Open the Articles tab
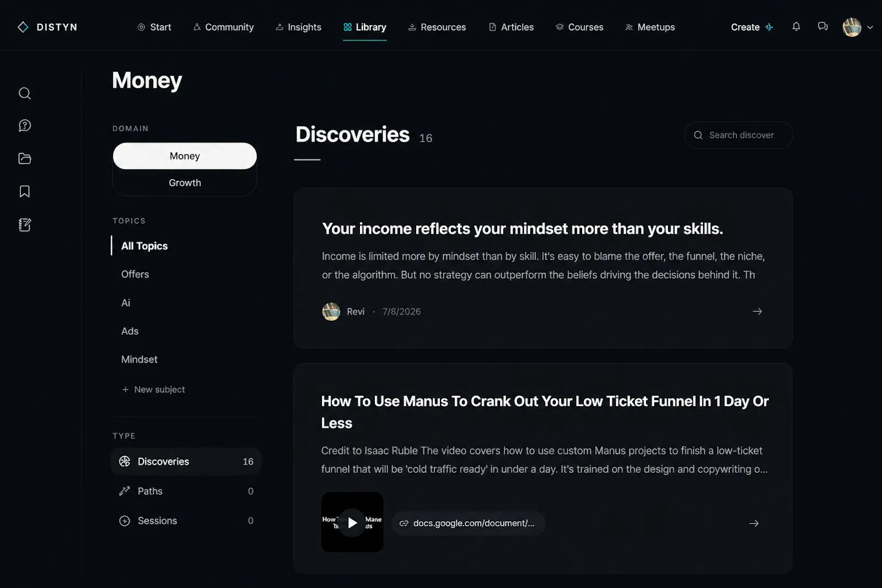Viewport: 882px width, 588px height. 511,27
